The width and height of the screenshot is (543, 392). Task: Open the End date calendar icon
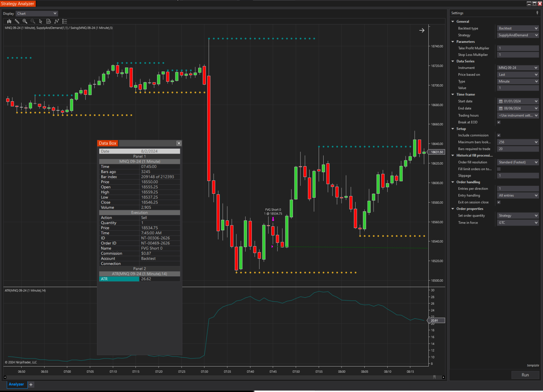(x=501, y=108)
